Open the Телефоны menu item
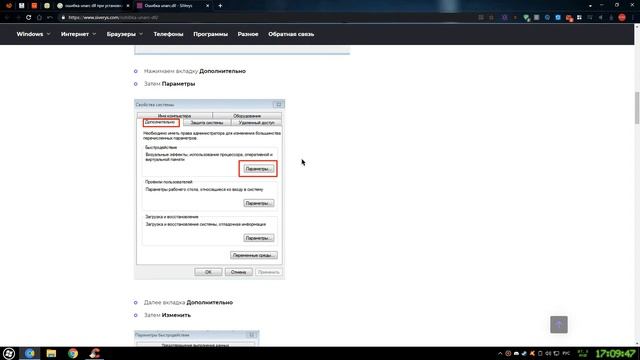640x360 pixels. coord(168,34)
